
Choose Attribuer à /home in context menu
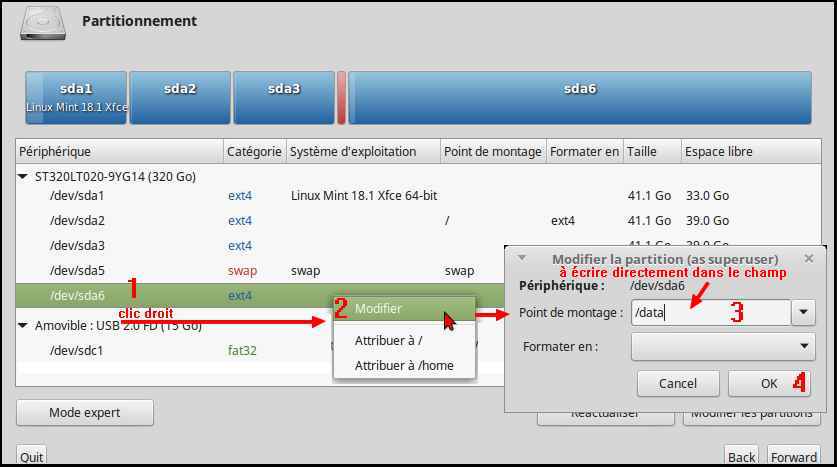point(403,366)
